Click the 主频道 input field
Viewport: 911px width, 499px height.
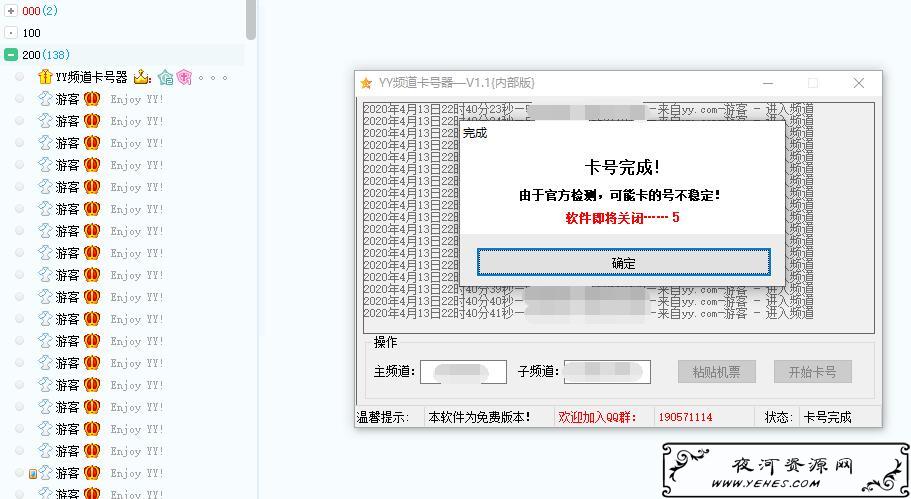463,372
